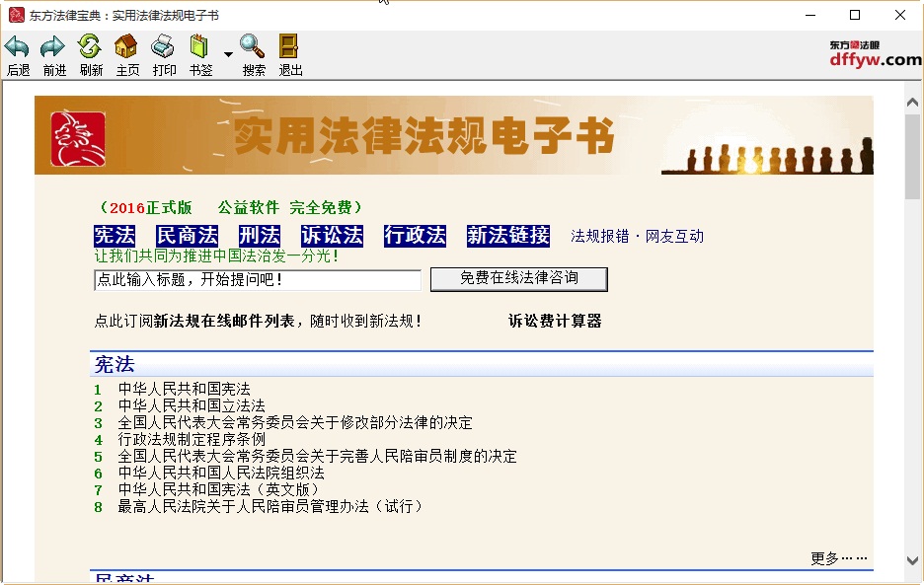Open the 搜索 (Search) tool icon

pyautogui.click(x=252, y=45)
